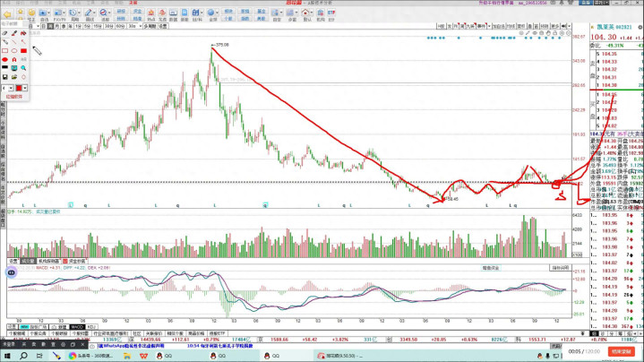Click the magnifier tool in the drawing palette

pos(24,68)
